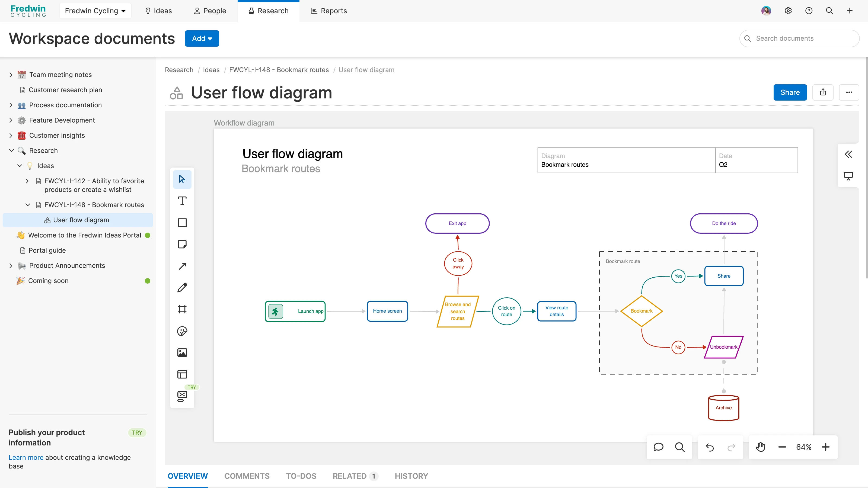868x488 pixels.
Task: Collapse right panel with double chevron
Action: [848, 154]
